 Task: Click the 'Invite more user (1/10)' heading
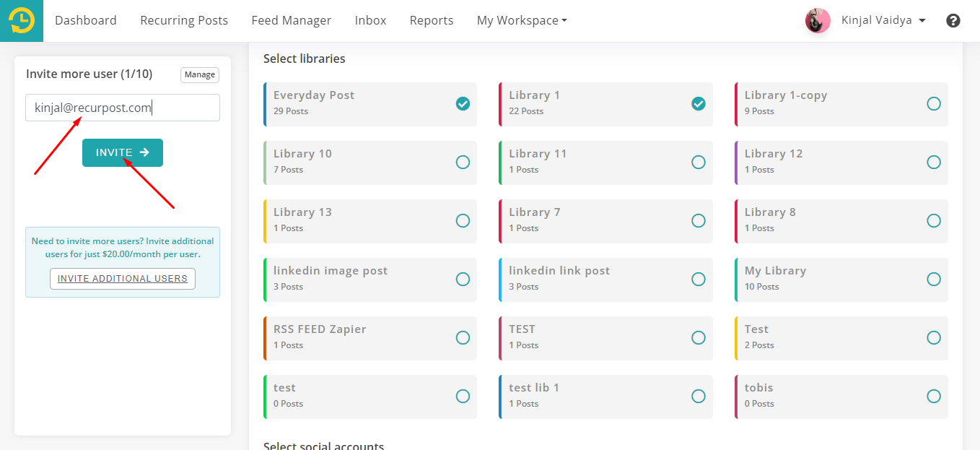click(89, 74)
